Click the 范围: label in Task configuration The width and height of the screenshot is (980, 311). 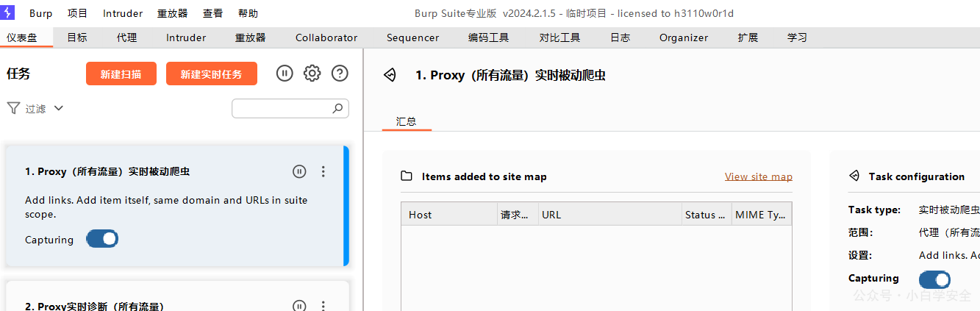(860, 232)
